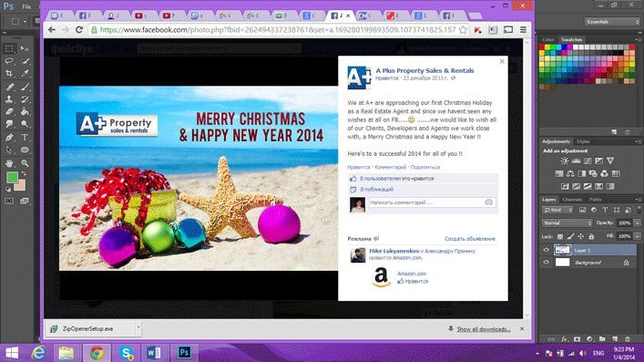Open the Opacity slider dropdown arrow

(637, 222)
